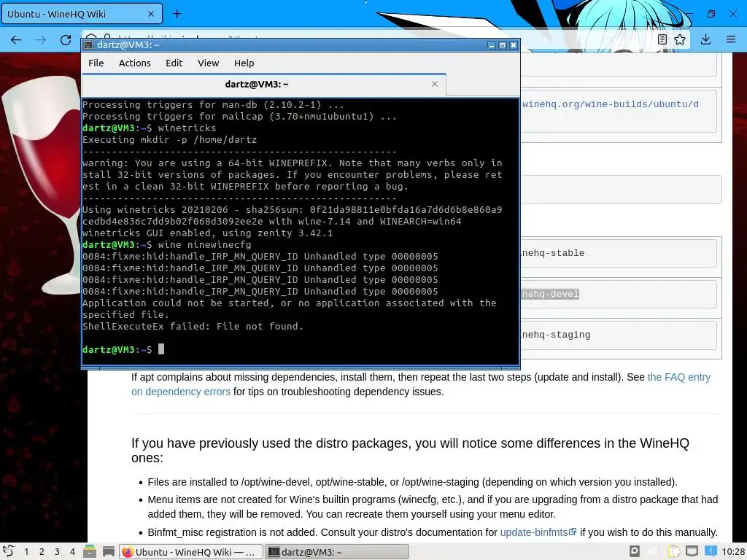Open the LXQt application menu
This screenshot has width=747, height=560.
coord(9,551)
